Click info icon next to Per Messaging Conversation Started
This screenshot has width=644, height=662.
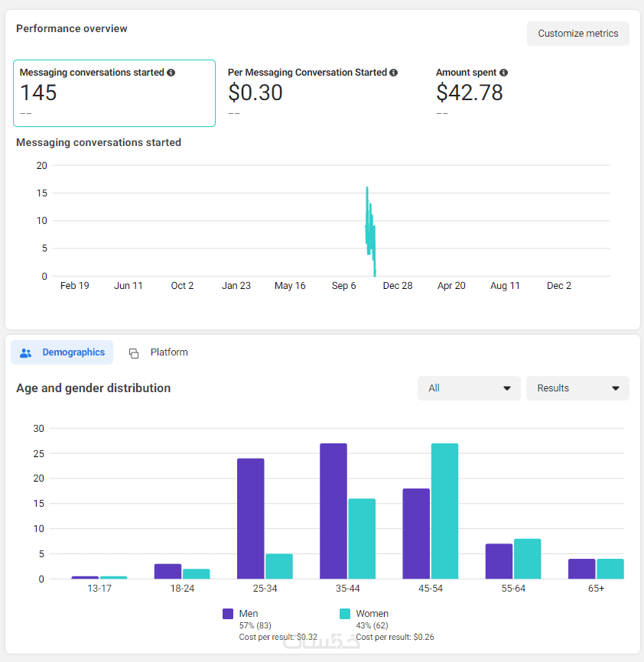point(393,73)
